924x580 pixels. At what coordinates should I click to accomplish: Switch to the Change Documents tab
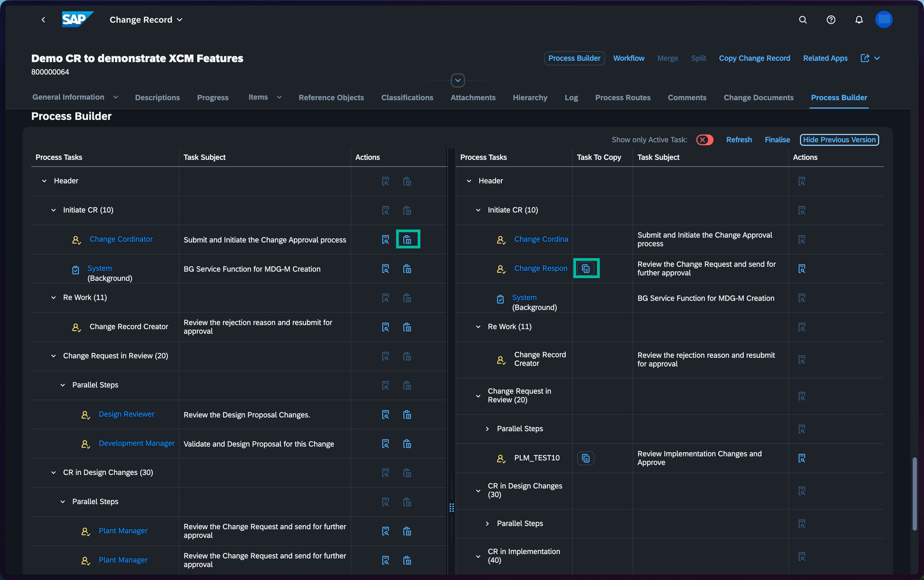click(759, 97)
